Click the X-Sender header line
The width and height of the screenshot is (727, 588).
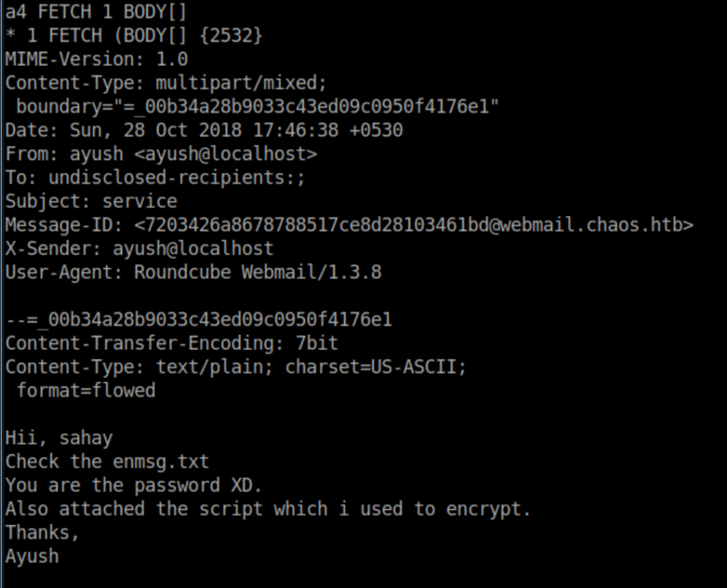[x=139, y=249]
